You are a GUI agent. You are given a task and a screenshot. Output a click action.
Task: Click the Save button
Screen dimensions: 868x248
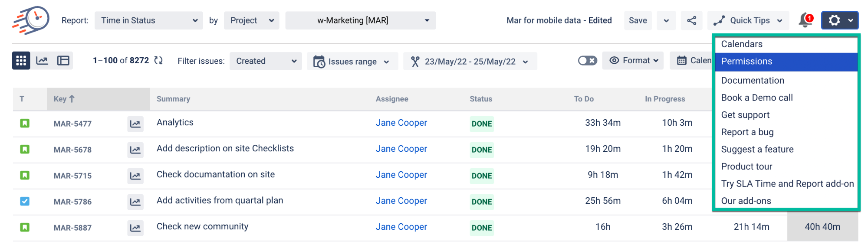point(638,20)
